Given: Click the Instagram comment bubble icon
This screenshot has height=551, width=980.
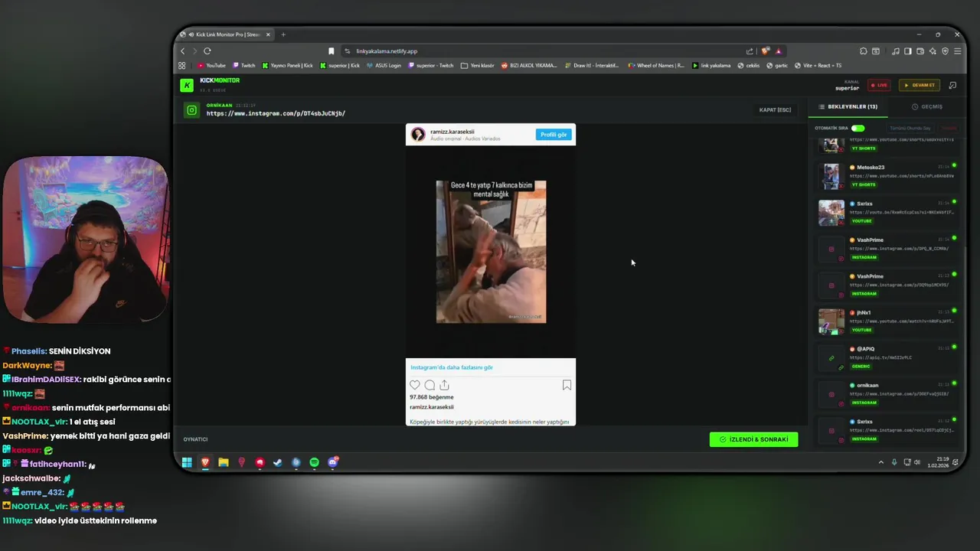Looking at the screenshot, I should coord(430,385).
